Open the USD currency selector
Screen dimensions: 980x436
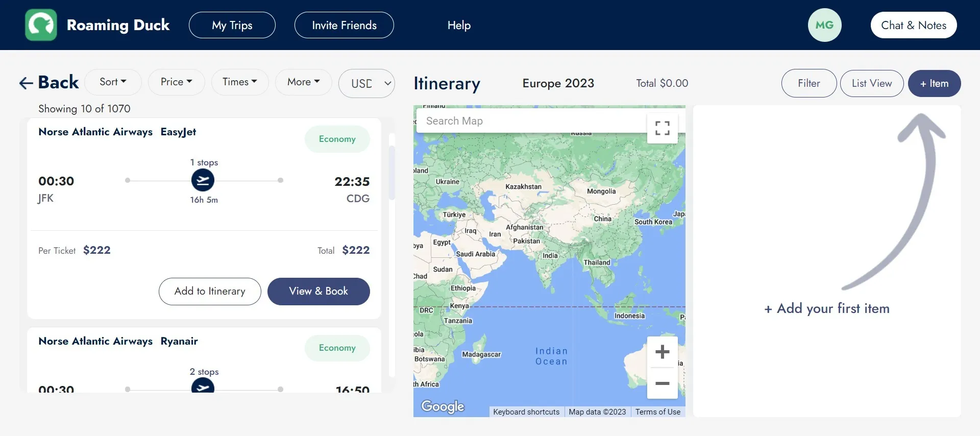click(366, 83)
